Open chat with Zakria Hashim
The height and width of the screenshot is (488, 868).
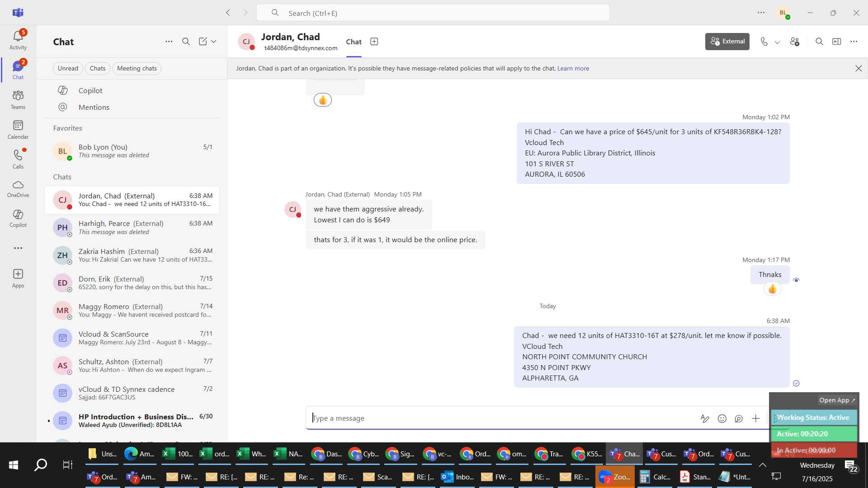point(132,255)
